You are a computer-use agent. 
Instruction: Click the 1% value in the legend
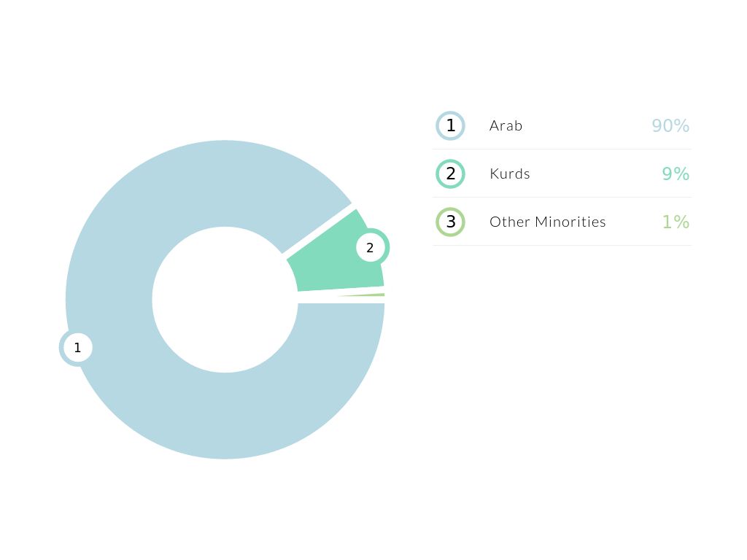point(675,222)
